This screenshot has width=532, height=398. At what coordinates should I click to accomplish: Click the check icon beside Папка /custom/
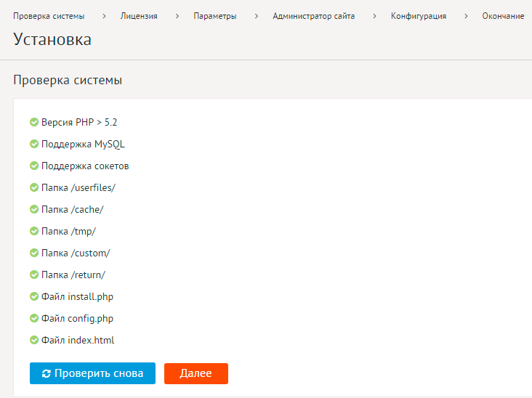pos(34,253)
